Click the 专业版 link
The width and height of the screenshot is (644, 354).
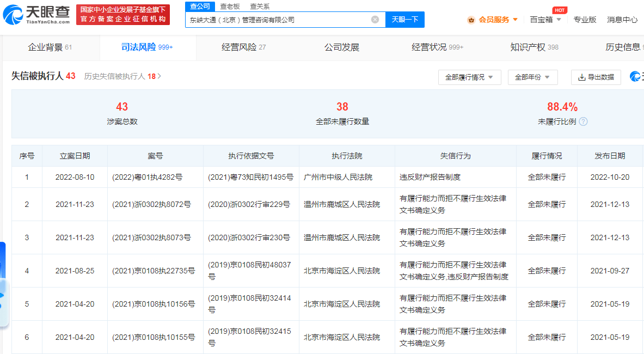[585, 20]
